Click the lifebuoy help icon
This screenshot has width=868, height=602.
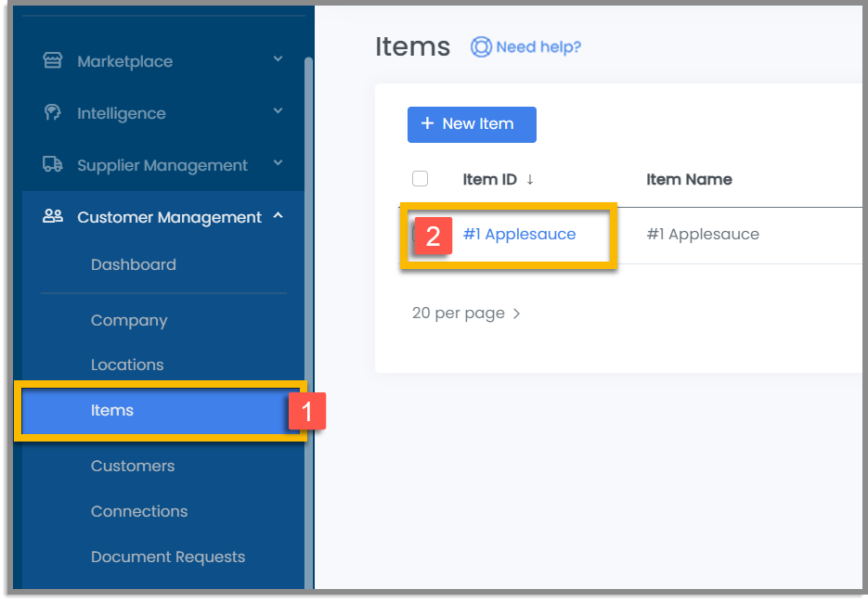[x=481, y=47]
